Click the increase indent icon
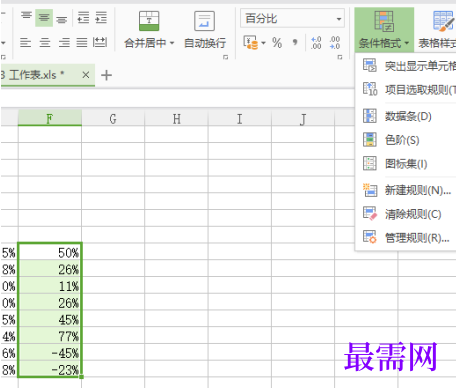 (x=101, y=17)
